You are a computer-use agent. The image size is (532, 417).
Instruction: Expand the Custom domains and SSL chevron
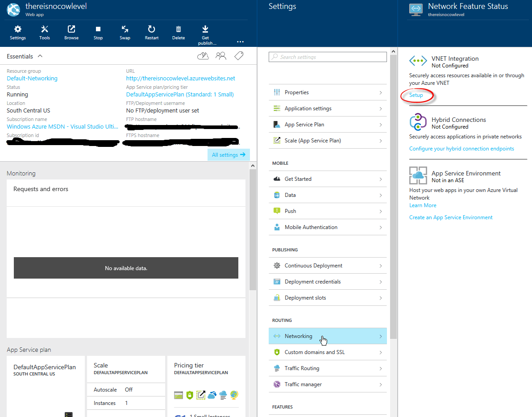(381, 353)
